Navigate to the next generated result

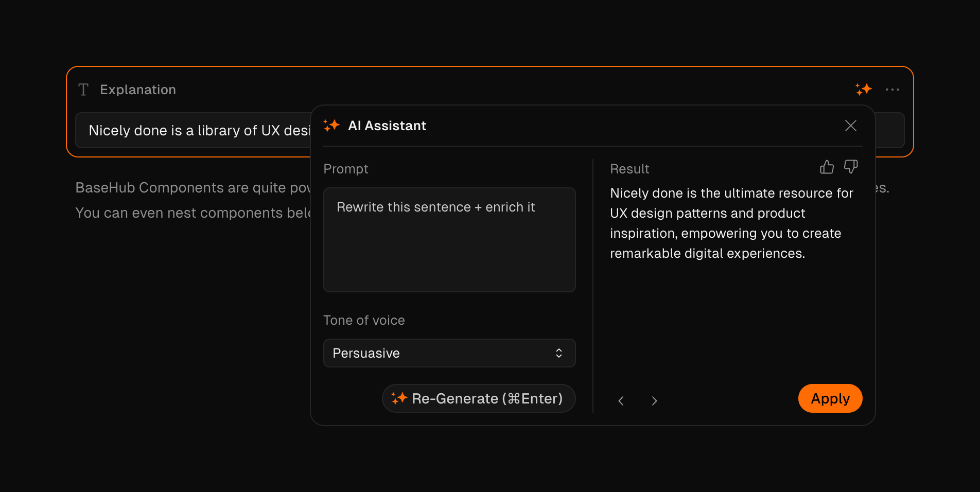654,400
